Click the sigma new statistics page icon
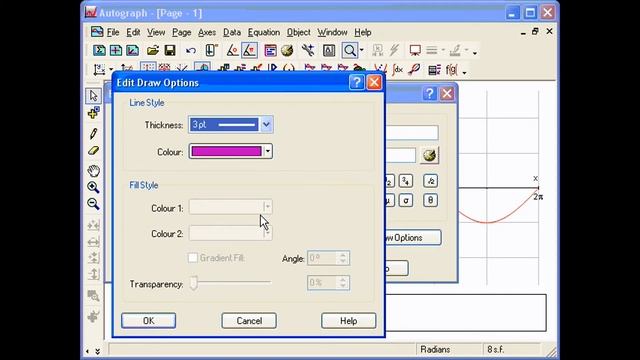The height and width of the screenshot is (360, 640). click(x=99, y=51)
